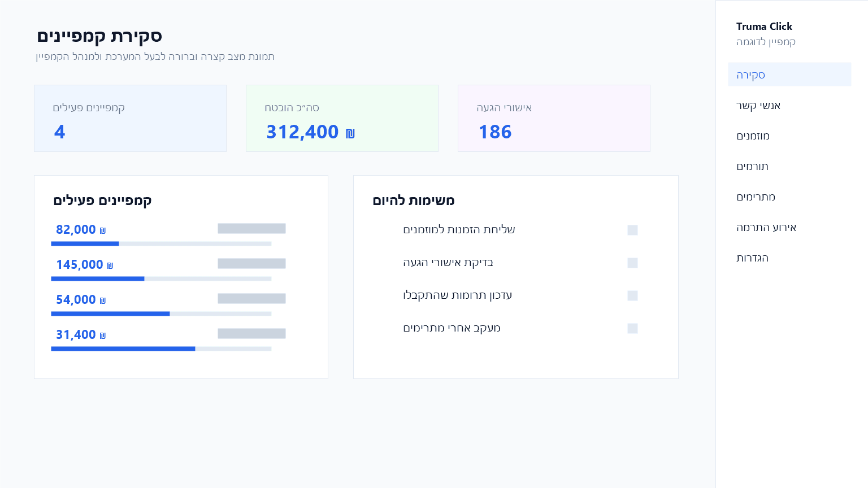Toggle the מעקב אחרי מתרימים checkbox
Screen dimensions: 868x488
[x=632, y=328]
